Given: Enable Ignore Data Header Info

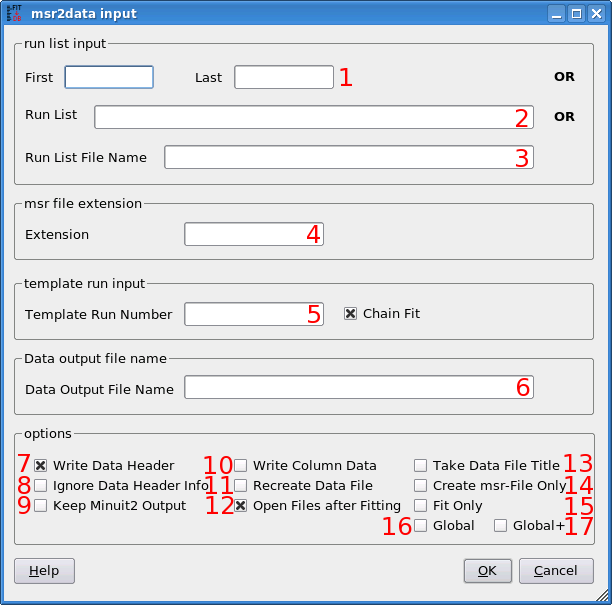Looking at the screenshot, I should [41, 486].
